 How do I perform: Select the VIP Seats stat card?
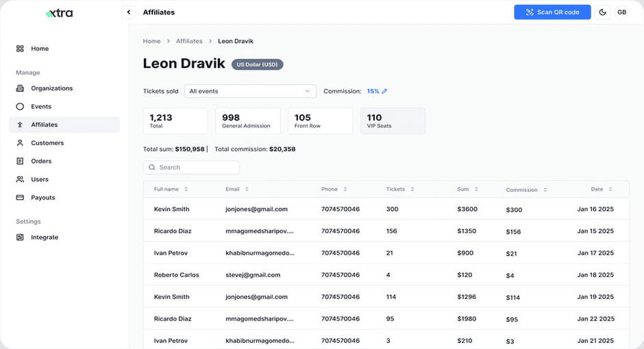pos(393,121)
